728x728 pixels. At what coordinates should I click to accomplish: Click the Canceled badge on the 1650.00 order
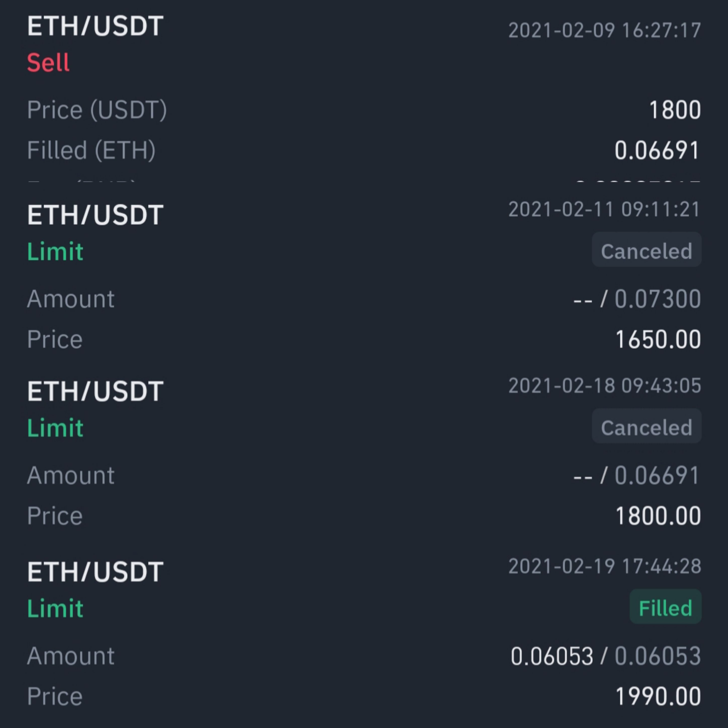[647, 250]
